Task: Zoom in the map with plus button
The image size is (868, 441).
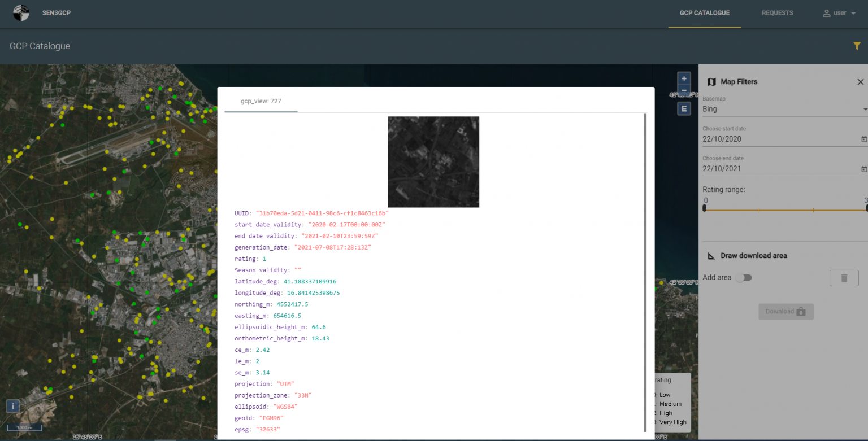Action: coord(684,78)
